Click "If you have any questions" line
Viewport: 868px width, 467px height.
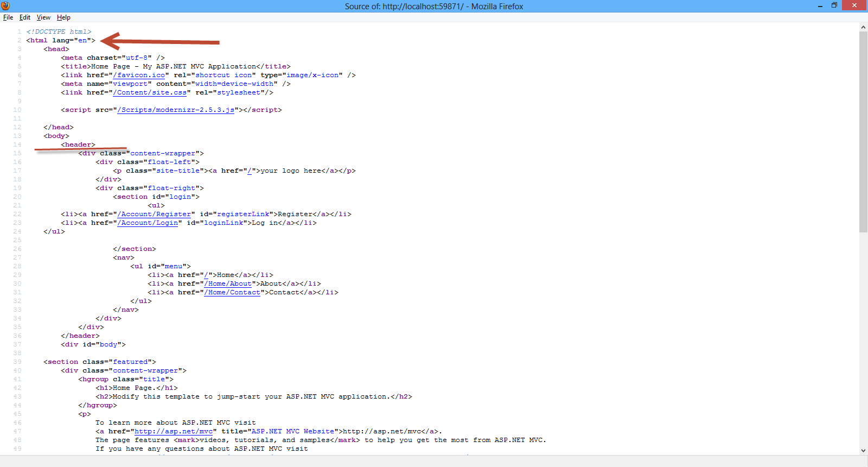coord(202,449)
